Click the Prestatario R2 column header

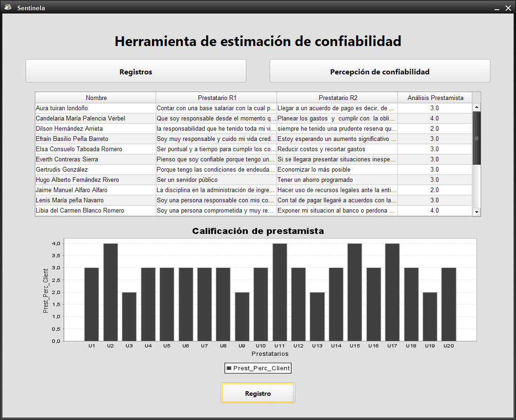point(337,98)
